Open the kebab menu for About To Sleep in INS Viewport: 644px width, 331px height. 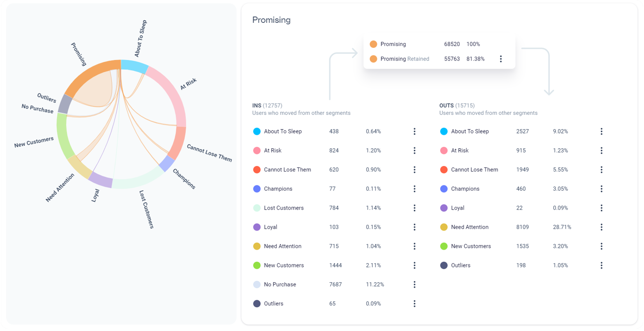pyautogui.click(x=414, y=131)
